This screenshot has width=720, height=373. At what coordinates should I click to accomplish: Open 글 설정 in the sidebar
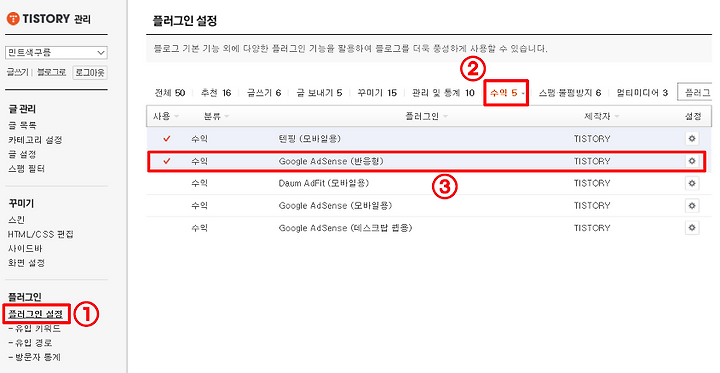pos(22,155)
